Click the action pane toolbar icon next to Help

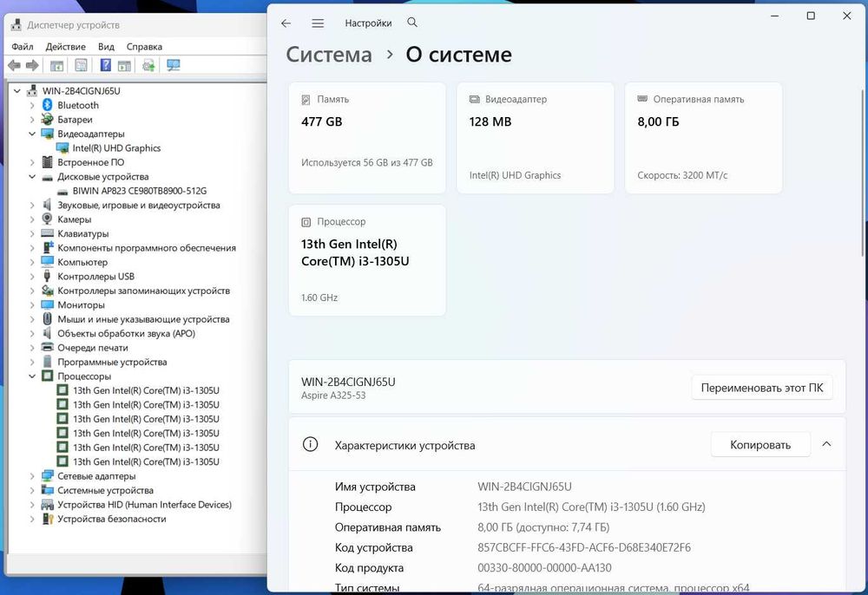point(124,66)
